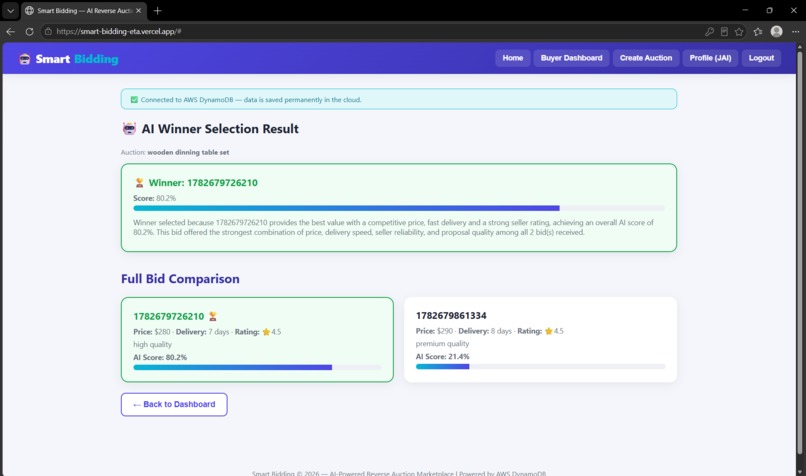Open a new browser tab
Screen dimensions: 806x476
(157, 10)
